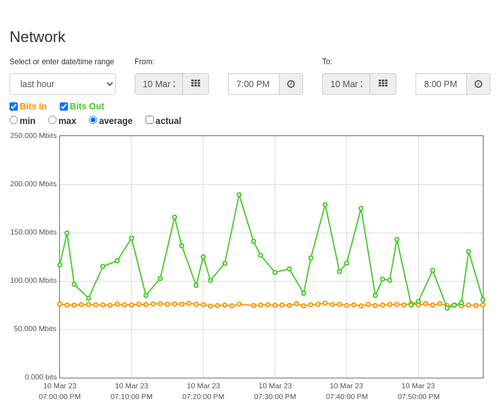Click the highest green Bits Out peak point
The image size is (500, 403).
[x=239, y=195]
